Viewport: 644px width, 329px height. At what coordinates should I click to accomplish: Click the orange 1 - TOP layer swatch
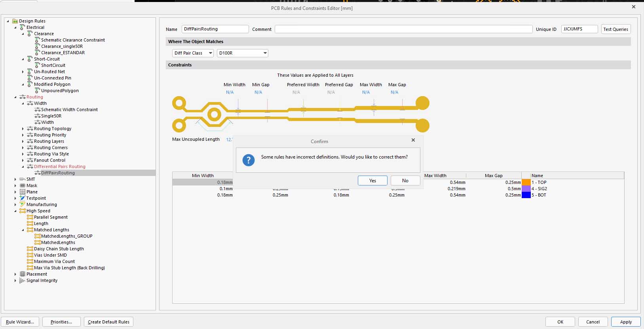tap(526, 182)
